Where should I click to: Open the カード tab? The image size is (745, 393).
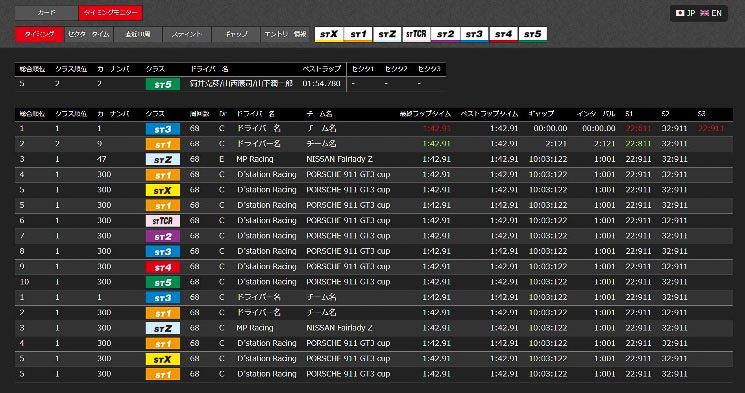tap(46, 13)
